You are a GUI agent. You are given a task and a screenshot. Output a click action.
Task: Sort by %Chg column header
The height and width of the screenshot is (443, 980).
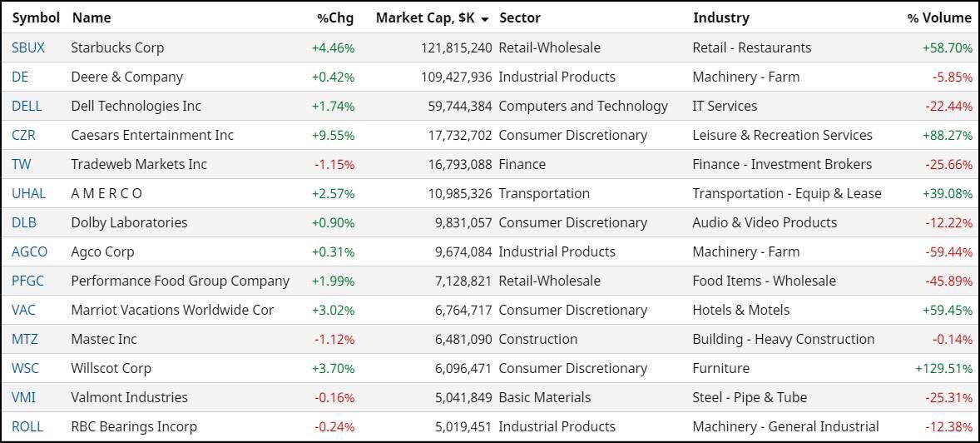click(x=335, y=17)
